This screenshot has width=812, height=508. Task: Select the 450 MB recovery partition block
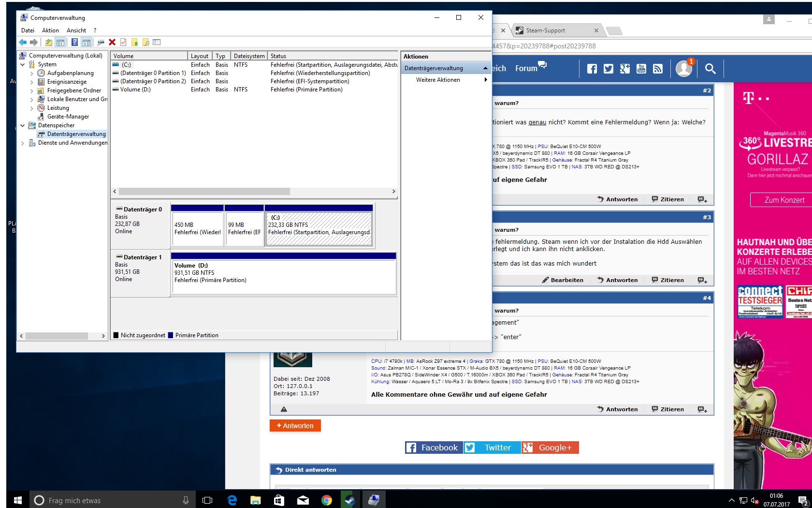(197, 229)
